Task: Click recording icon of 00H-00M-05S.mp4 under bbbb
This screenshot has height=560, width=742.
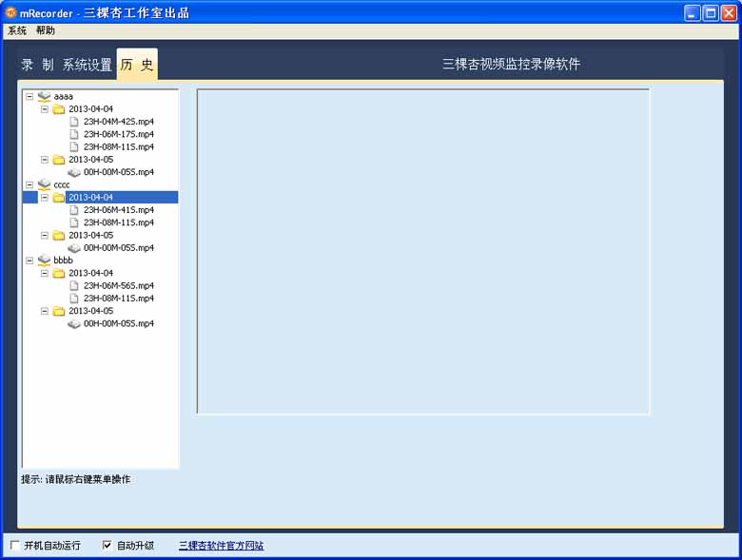Action: pyautogui.click(x=74, y=324)
